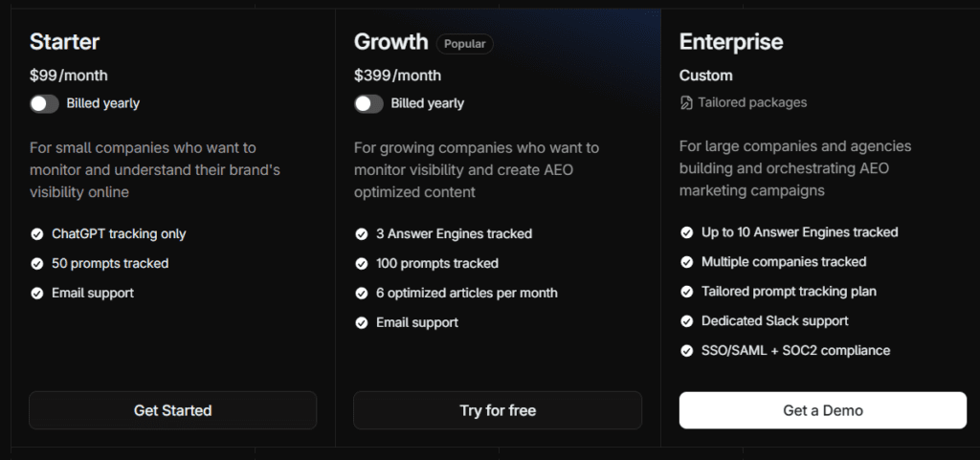Click the Get a Demo button
This screenshot has height=460, width=980.
pos(822,410)
